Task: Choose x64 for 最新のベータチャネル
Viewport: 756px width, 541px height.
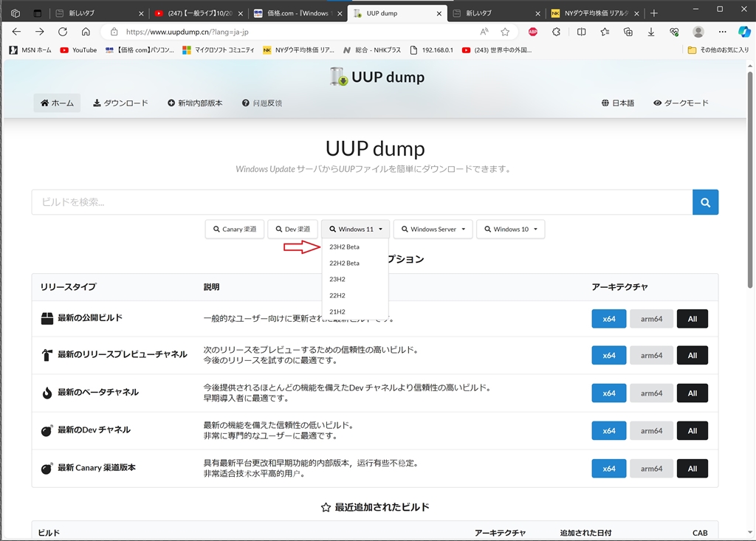Action: coord(609,393)
